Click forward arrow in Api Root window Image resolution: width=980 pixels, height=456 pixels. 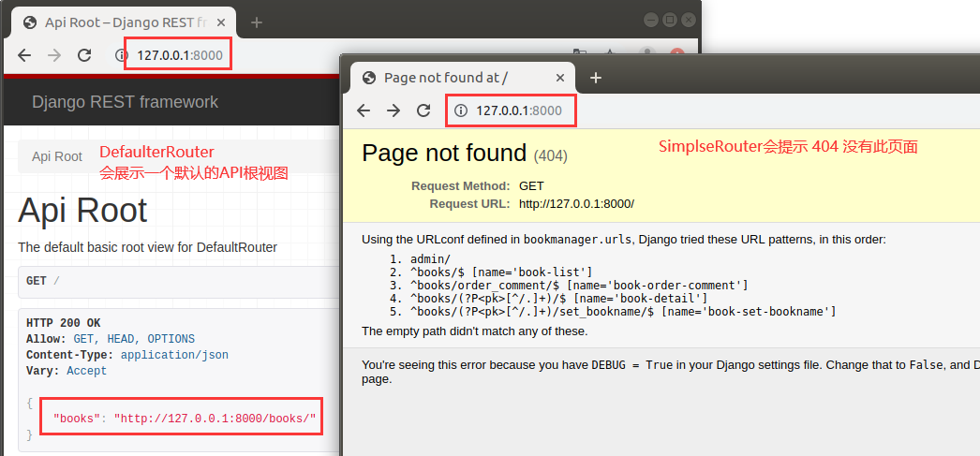pos(54,55)
